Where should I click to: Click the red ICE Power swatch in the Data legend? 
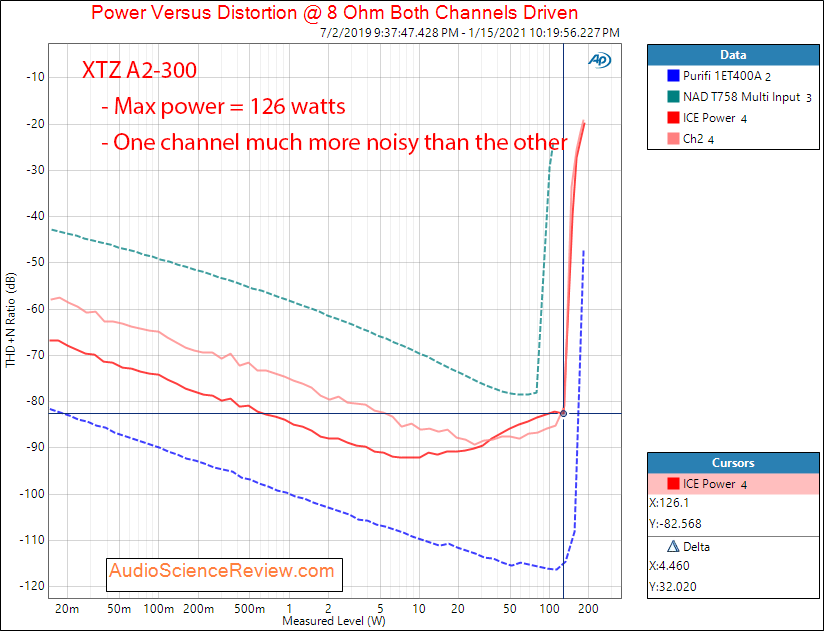pos(673,118)
